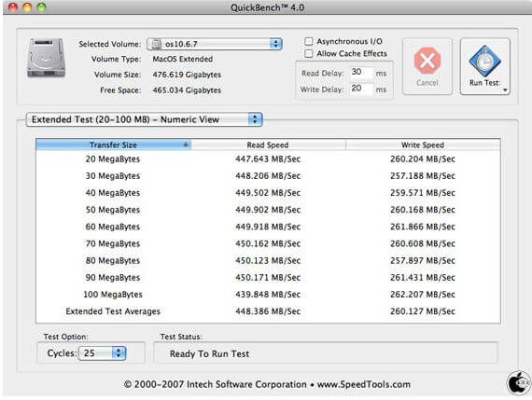Image resolution: width=532 pixels, height=400 pixels.
Task: Click the MacOS Extended volume type text
Action: click(x=183, y=59)
